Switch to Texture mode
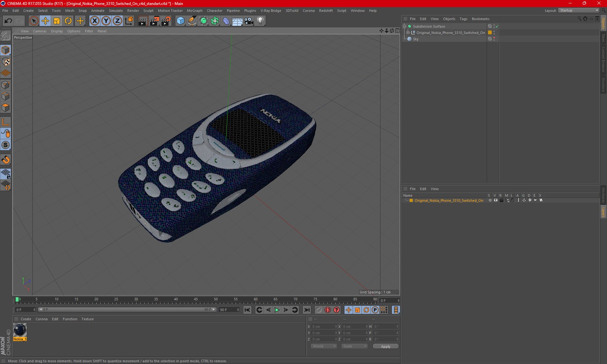Screen dimensions: 607x364 coord(6,62)
